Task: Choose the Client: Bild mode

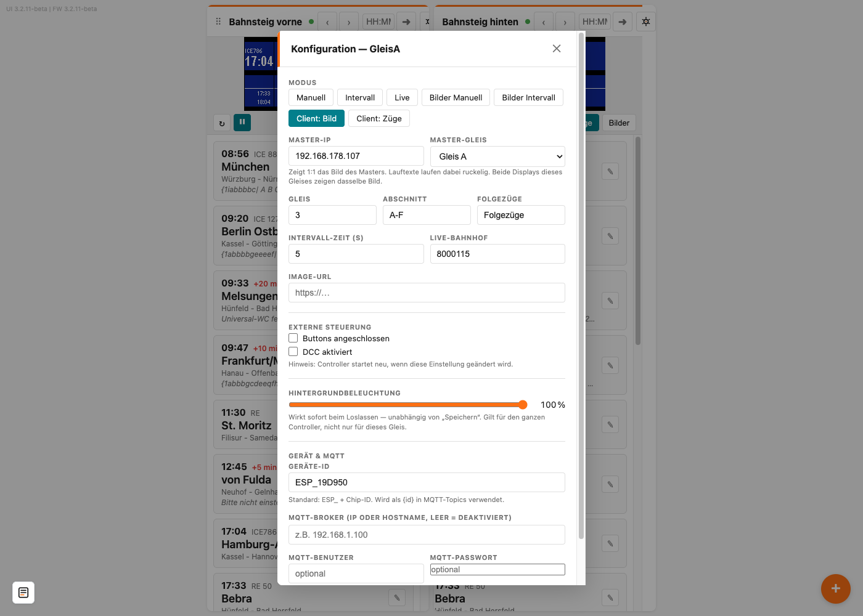Action: (317, 118)
